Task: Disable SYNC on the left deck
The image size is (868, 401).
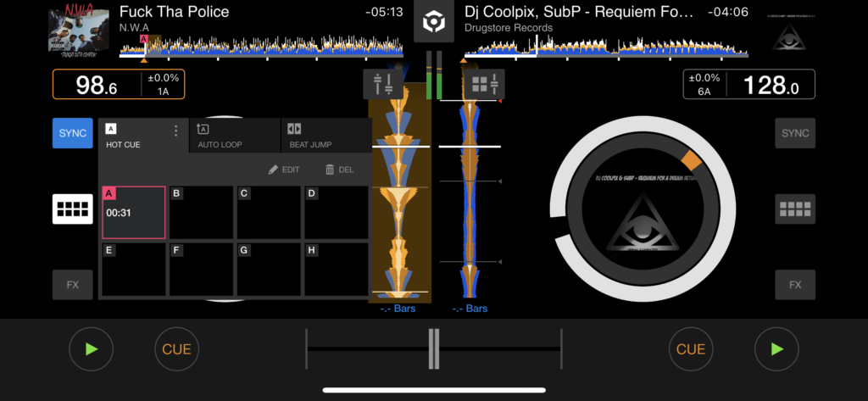Action: point(73,133)
